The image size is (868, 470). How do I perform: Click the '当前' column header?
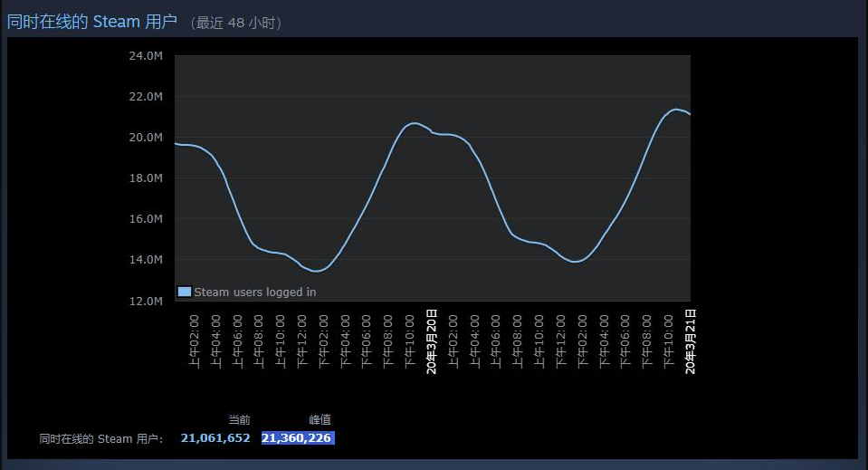click(239, 419)
